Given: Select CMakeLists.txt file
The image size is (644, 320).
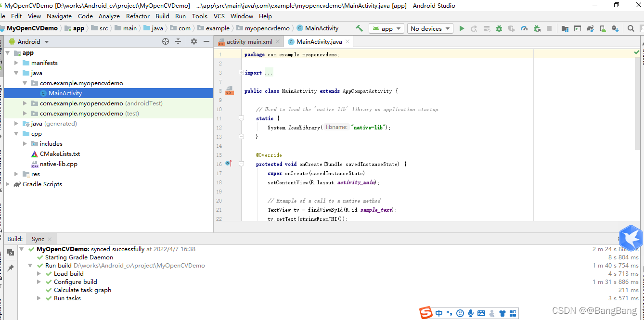Looking at the screenshot, I should [x=60, y=154].
